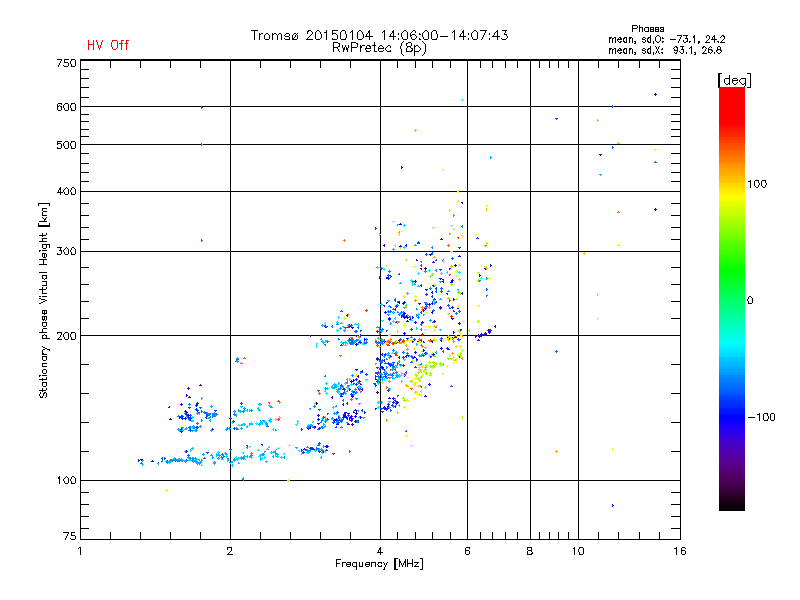The height and width of the screenshot is (600, 800).
Task: Select the 'mean, sd,O: -73.1, 24.2' line
Action: point(666,39)
